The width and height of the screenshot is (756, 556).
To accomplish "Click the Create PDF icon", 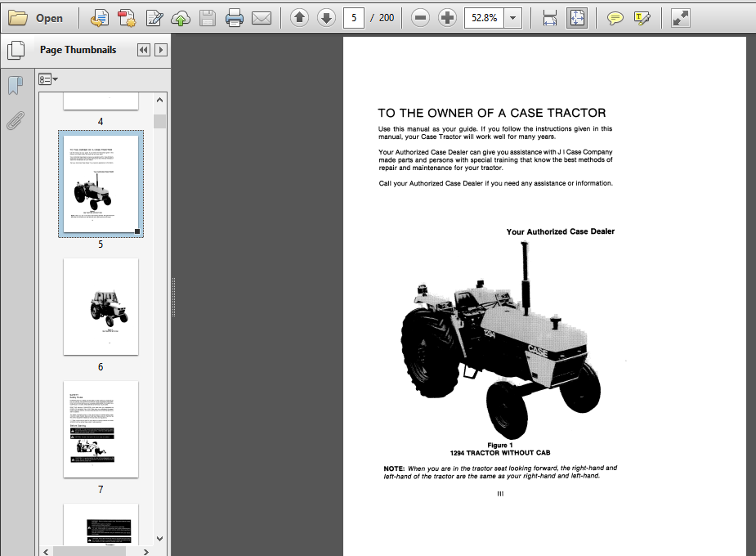I will 127,18.
